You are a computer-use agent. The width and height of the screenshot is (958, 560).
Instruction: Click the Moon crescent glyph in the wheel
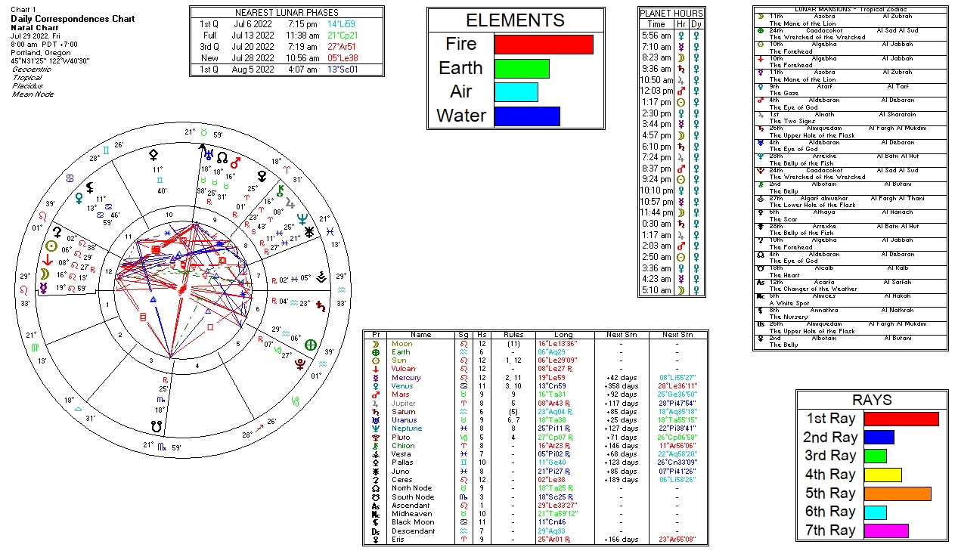(45, 274)
